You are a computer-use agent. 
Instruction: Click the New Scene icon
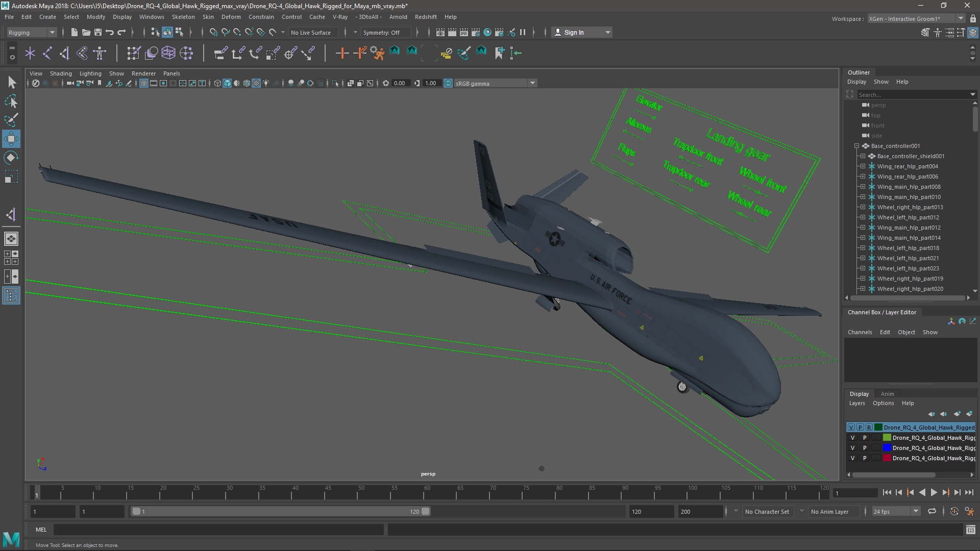pyautogui.click(x=74, y=32)
